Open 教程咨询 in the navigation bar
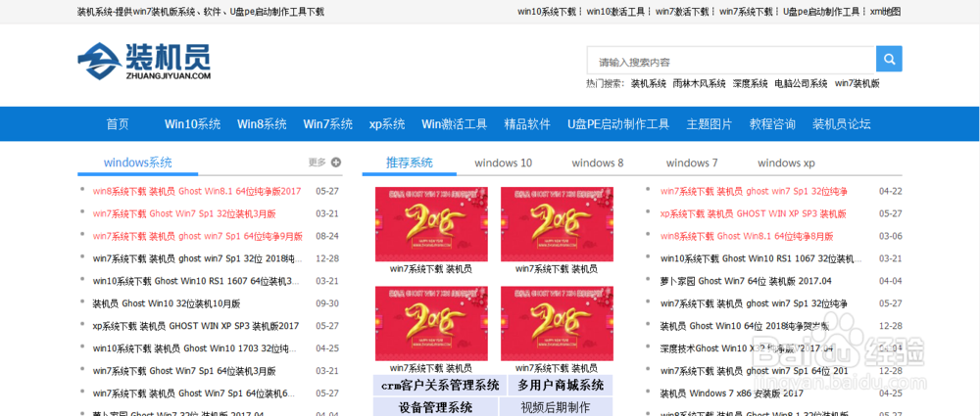Screen dimensions: 980x416 click(x=772, y=123)
